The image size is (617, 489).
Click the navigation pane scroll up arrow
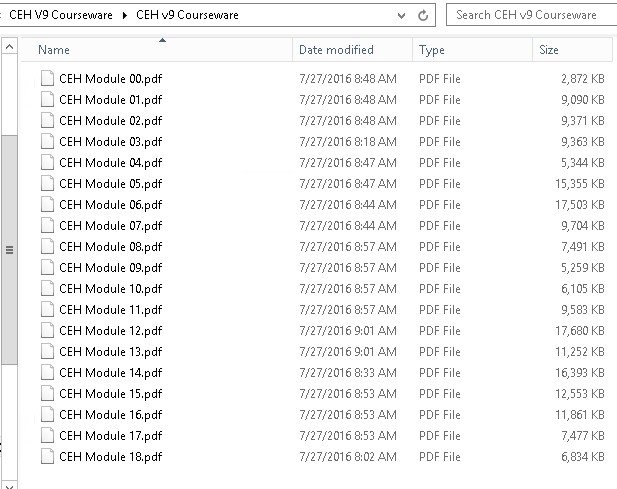(x=9, y=47)
